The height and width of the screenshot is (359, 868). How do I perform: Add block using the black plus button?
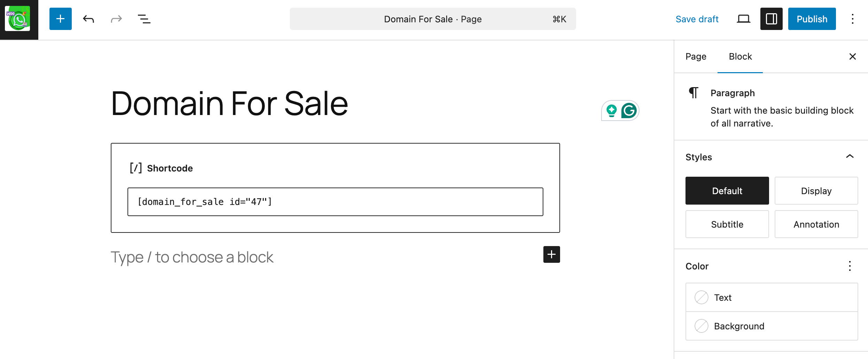click(x=552, y=254)
